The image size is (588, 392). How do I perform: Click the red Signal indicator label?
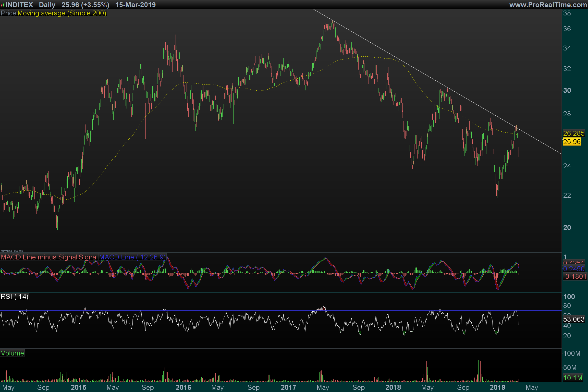coord(88,257)
